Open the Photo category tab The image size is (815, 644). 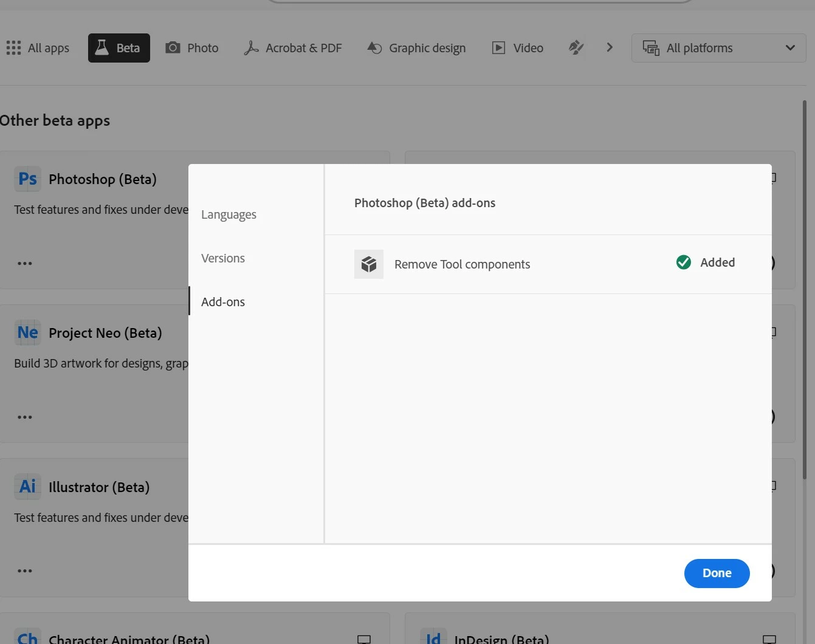coord(192,48)
